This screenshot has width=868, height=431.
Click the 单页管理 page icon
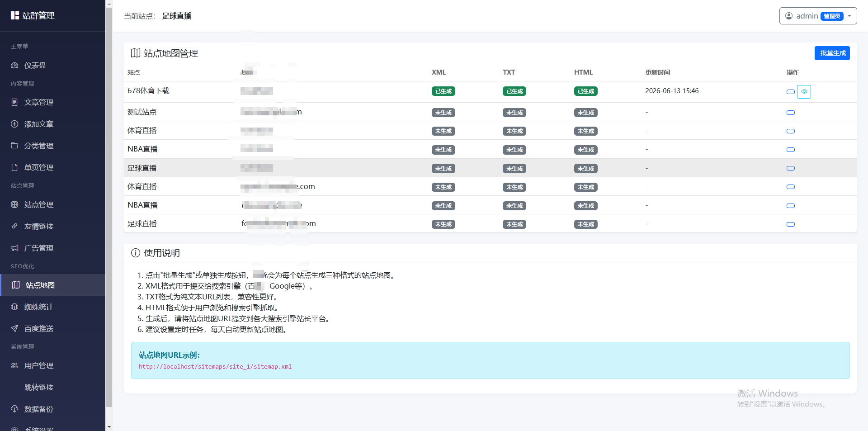(x=14, y=168)
